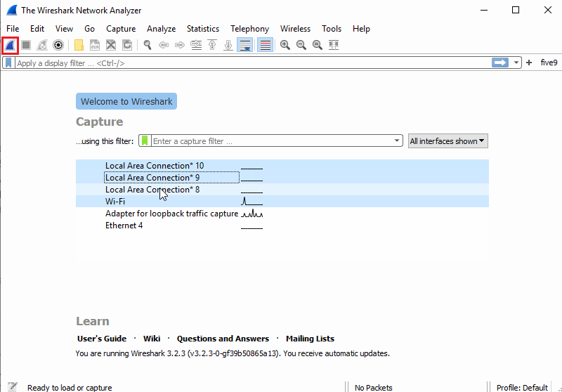The image size is (562, 392).
Task: Open the Analyze menu
Action: tap(162, 29)
